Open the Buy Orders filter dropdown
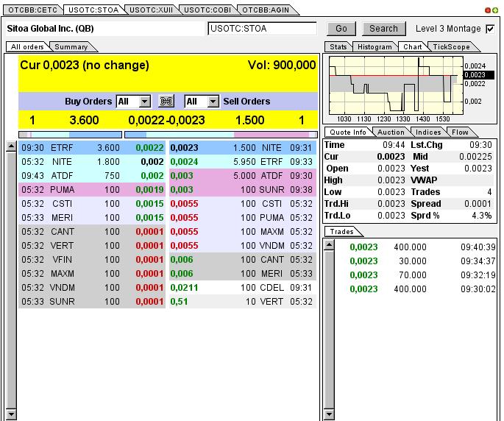 click(x=145, y=102)
